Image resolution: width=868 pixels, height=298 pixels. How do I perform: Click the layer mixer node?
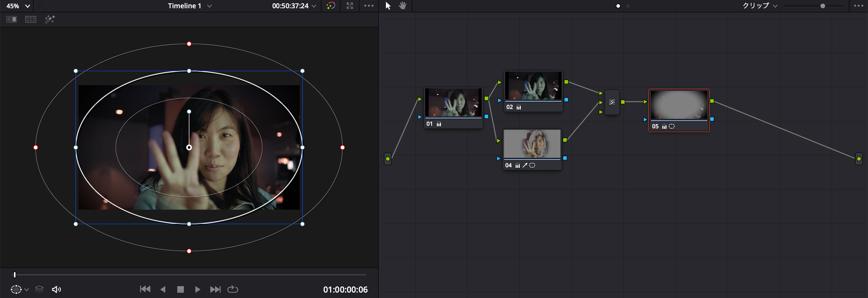point(612,102)
